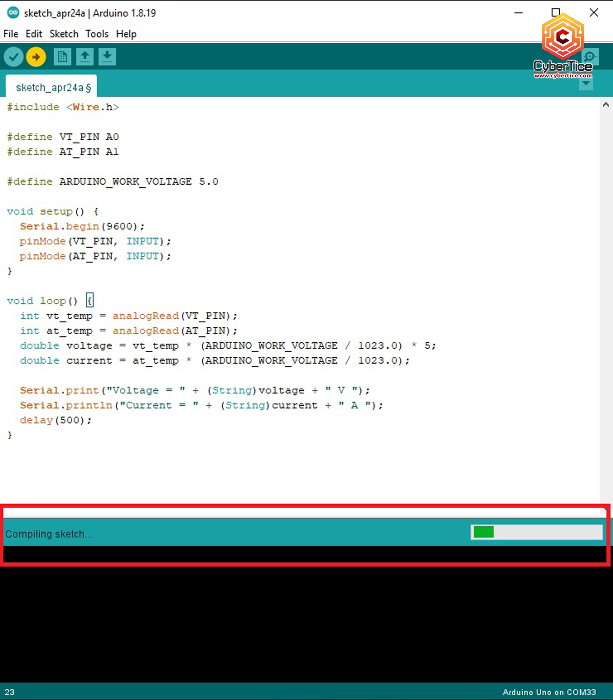The height and width of the screenshot is (700, 613).
Task: Click the 'Compiling sketch...' status text
Action: coord(48,534)
